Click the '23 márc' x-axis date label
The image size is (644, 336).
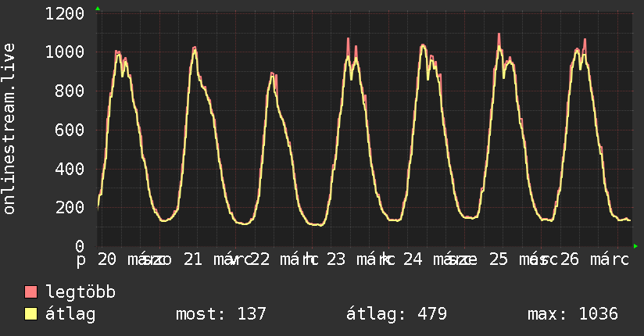[x=360, y=259]
